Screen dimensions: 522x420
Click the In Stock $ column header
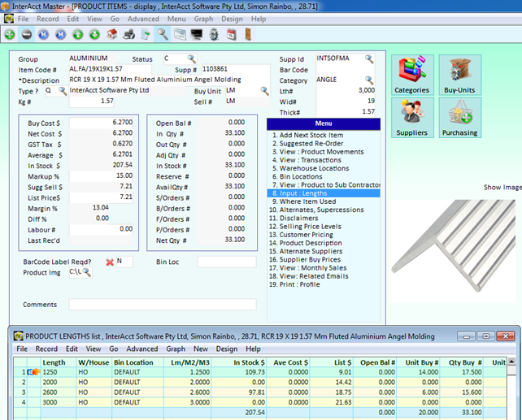pos(249,362)
